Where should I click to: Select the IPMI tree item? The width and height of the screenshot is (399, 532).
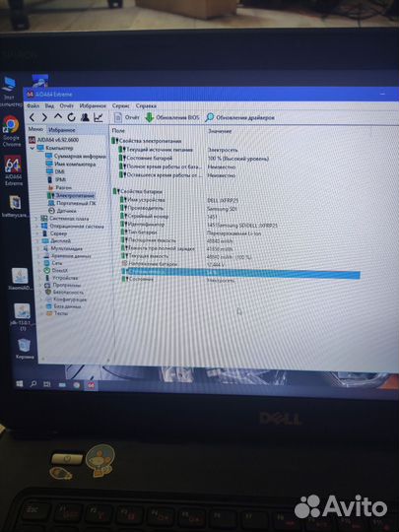[x=56, y=179]
